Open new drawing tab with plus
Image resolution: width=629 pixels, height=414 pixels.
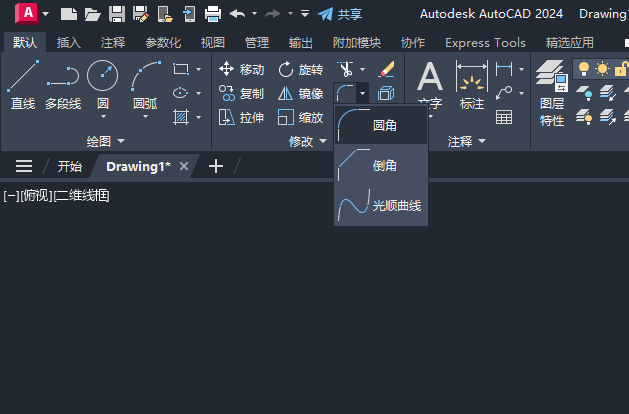pos(216,166)
